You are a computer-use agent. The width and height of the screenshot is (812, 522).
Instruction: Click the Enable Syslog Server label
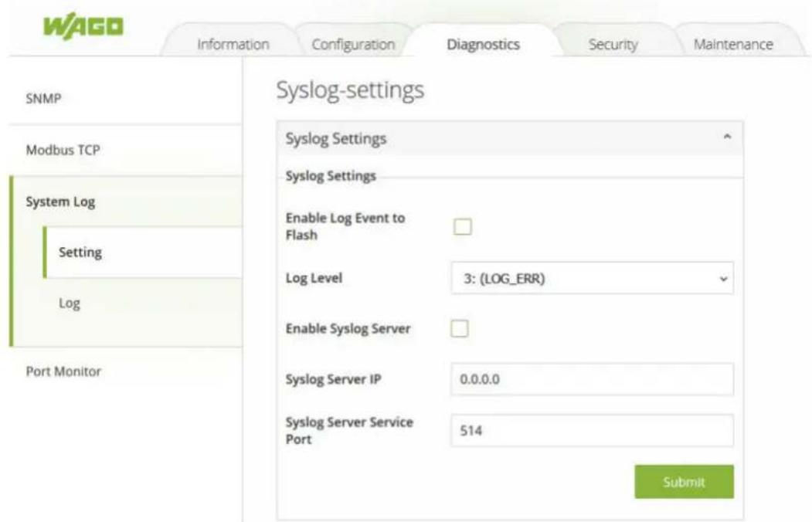tap(348, 328)
